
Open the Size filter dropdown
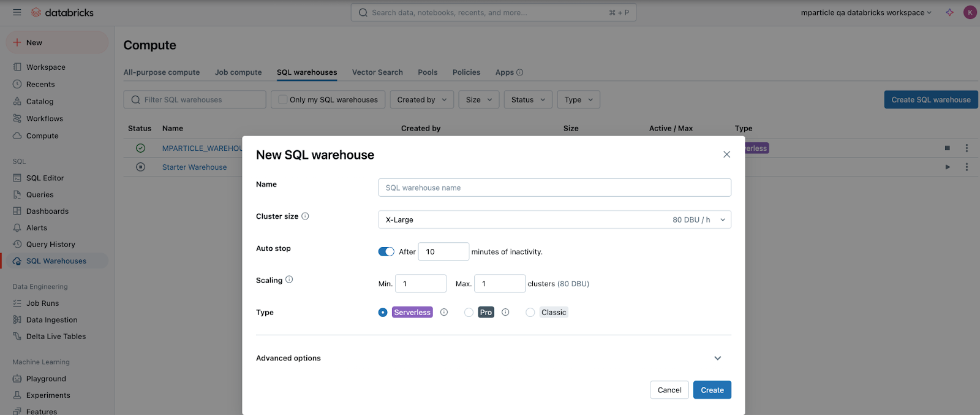[479, 99]
